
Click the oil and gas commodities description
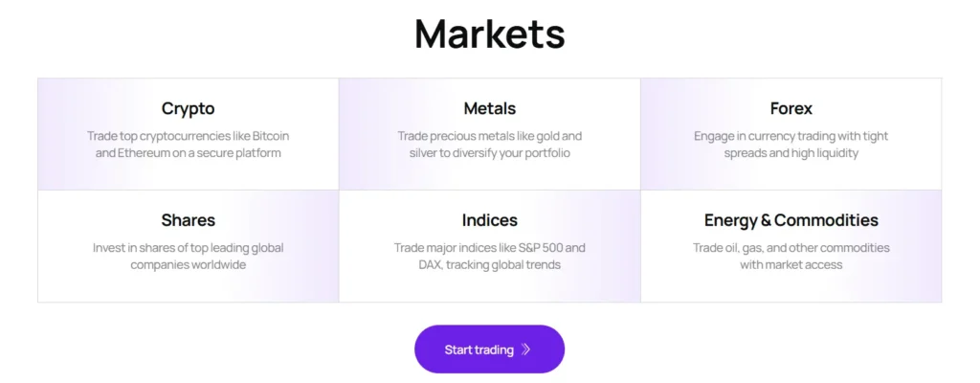791,256
